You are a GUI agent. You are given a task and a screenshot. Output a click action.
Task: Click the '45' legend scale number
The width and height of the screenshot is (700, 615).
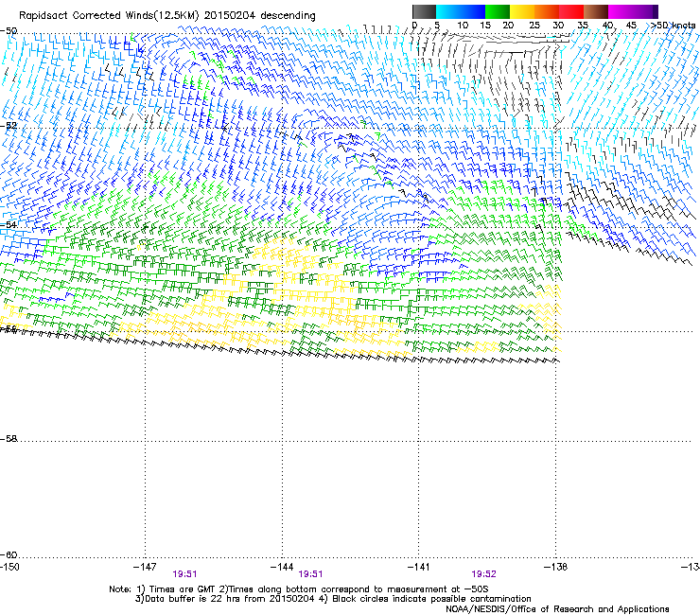[x=631, y=26]
